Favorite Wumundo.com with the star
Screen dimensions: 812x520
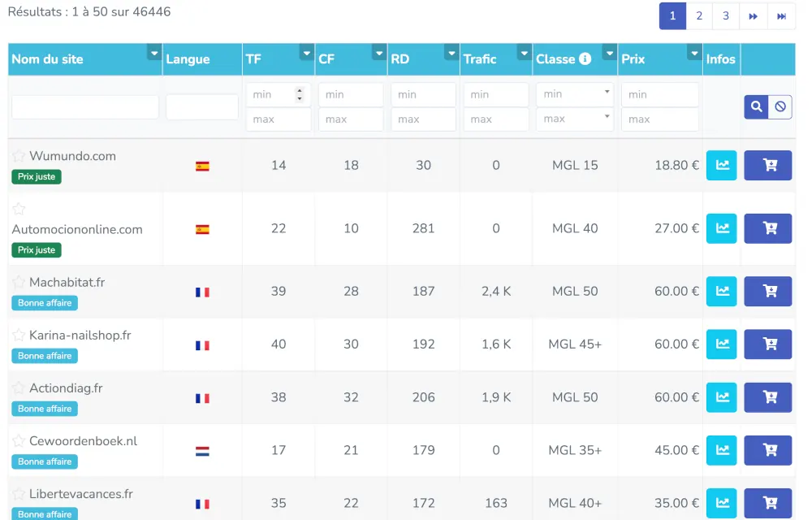pyautogui.click(x=19, y=155)
